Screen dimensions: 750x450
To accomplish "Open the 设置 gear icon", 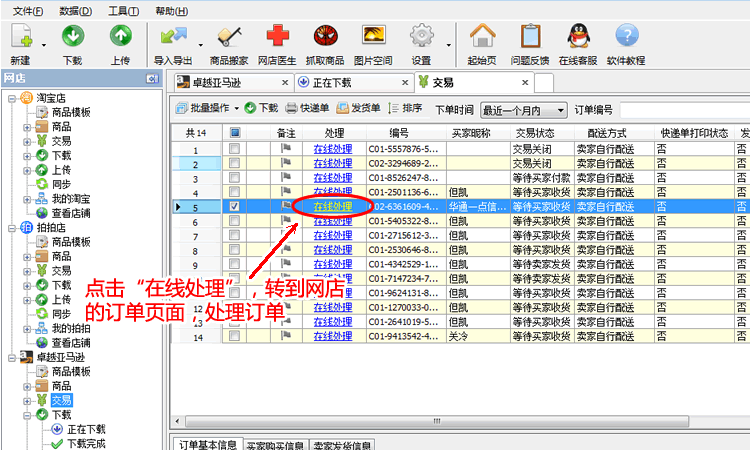I will pos(421,36).
